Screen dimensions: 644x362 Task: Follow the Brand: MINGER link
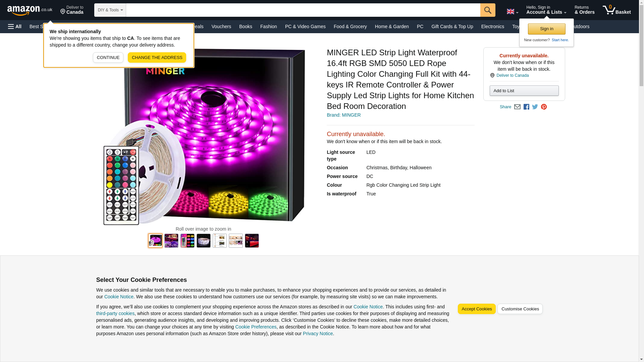pos(343,115)
